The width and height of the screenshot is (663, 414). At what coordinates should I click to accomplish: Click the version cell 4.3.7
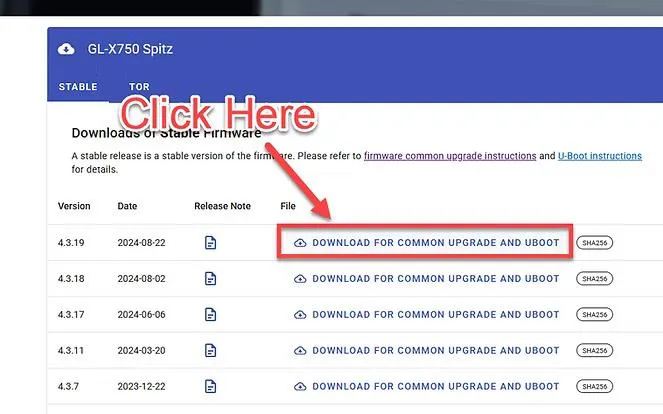[68, 387]
